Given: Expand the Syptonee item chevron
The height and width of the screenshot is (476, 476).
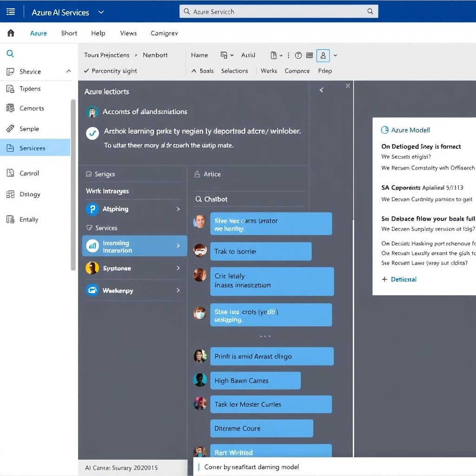Looking at the screenshot, I should 178,268.
